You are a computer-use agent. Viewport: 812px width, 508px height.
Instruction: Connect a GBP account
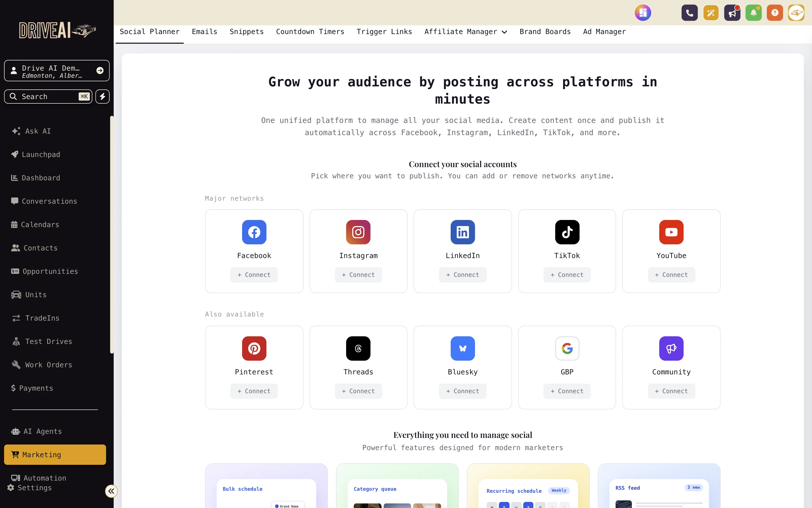point(567,391)
